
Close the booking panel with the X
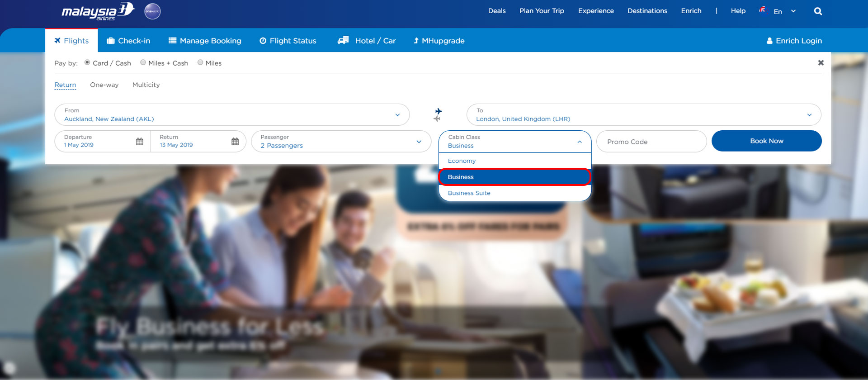point(821,63)
